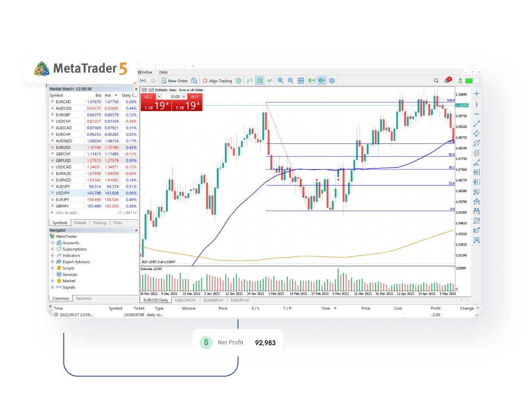Viewport: 532px width, 395px height.
Task: Open chart settings gear in toolbar
Action: (x=332, y=80)
